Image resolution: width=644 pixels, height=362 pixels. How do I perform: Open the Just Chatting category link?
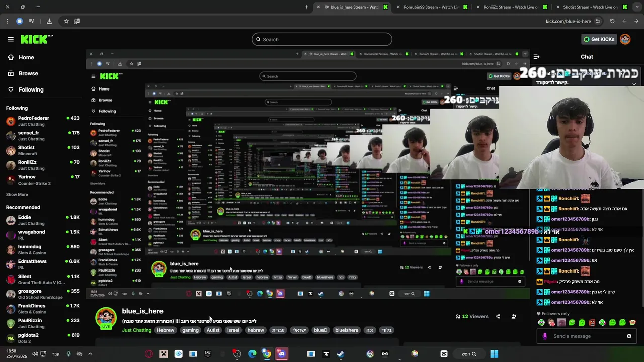point(136,330)
